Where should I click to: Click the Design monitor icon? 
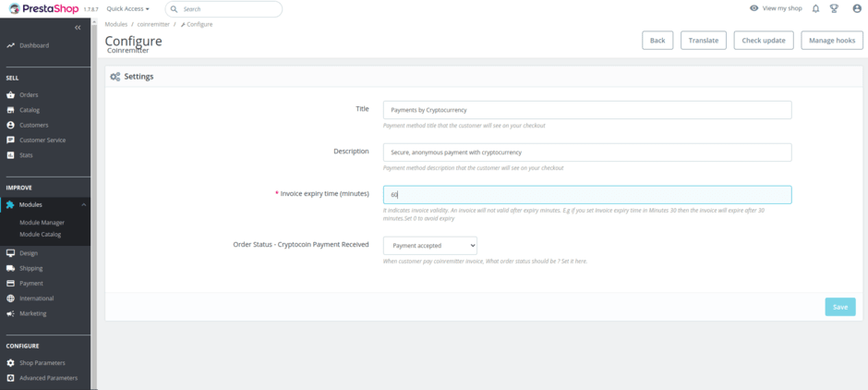(10, 253)
